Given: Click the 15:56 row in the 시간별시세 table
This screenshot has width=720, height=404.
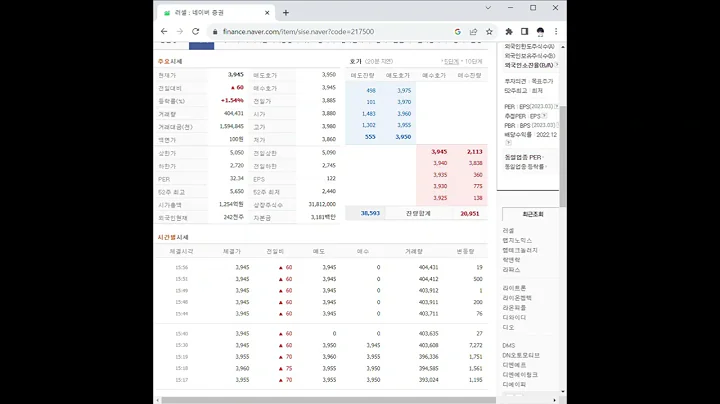Looking at the screenshot, I should click(x=321, y=267).
